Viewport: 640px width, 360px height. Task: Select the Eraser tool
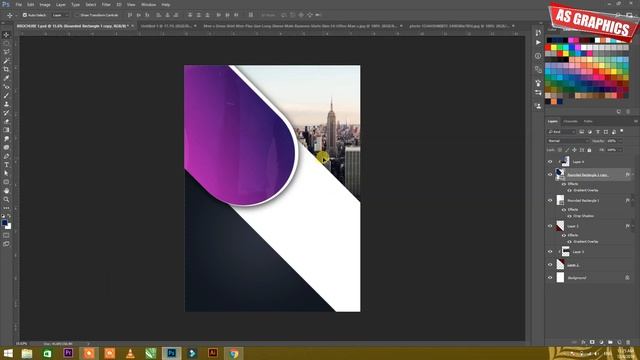pos(6,121)
